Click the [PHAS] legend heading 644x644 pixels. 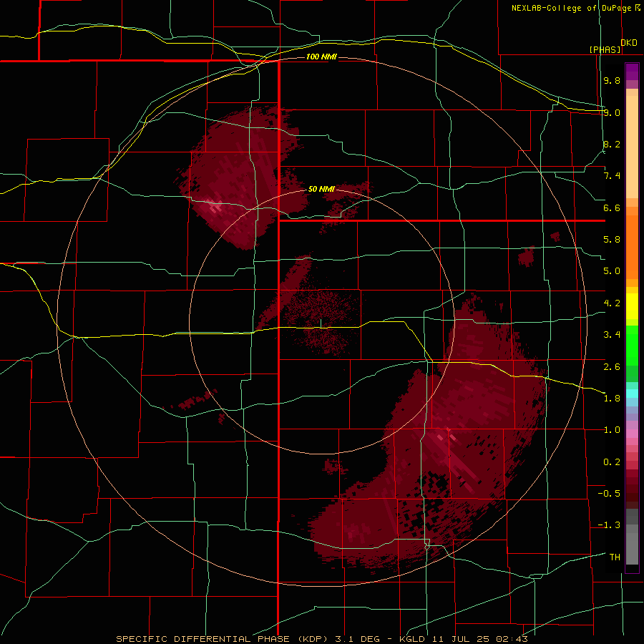pyautogui.click(x=605, y=49)
